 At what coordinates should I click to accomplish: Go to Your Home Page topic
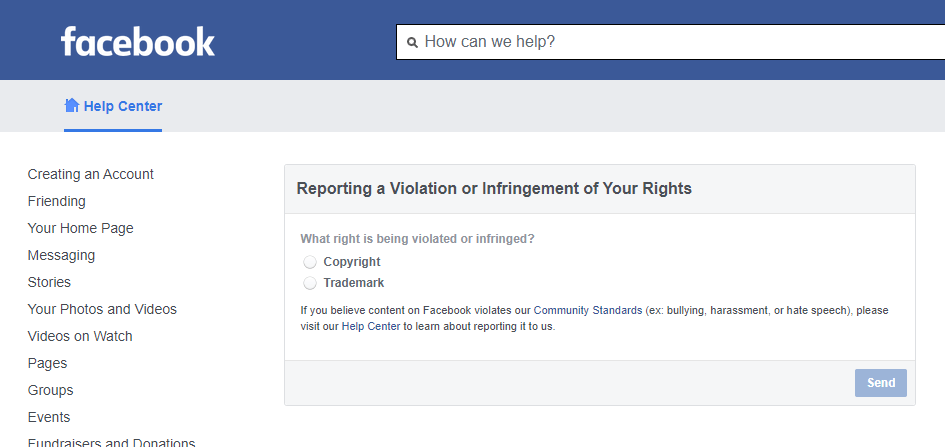pyautogui.click(x=81, y=228)
